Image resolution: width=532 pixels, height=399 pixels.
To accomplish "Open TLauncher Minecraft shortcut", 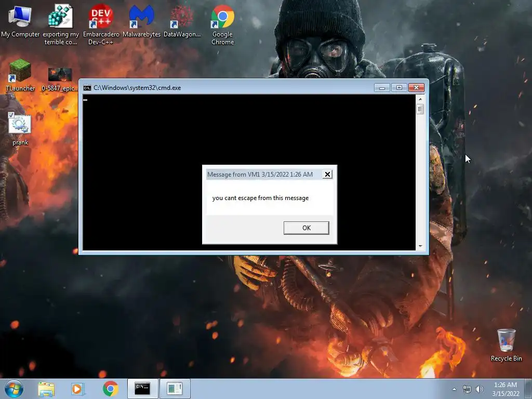I will coord(20,75).
